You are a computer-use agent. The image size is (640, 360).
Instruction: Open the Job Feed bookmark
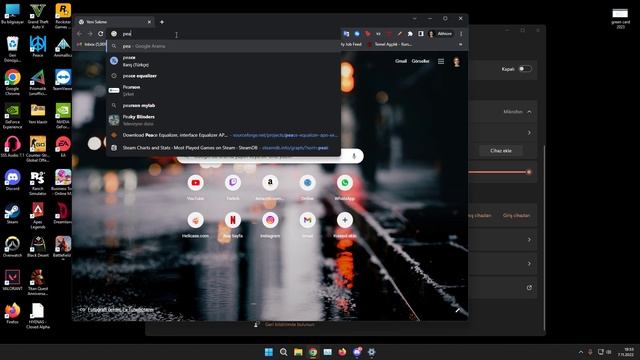tap(351, 44)
